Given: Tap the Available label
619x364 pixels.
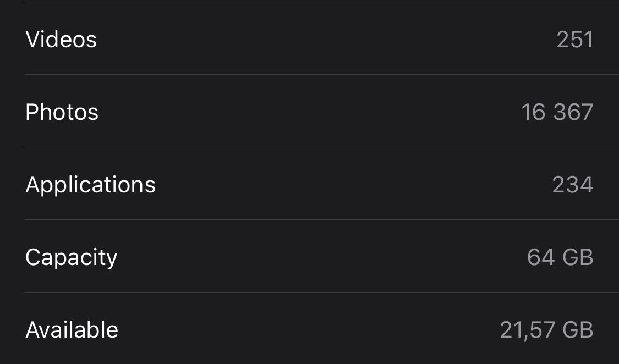Looking at the screenshot, I should 72,330.
